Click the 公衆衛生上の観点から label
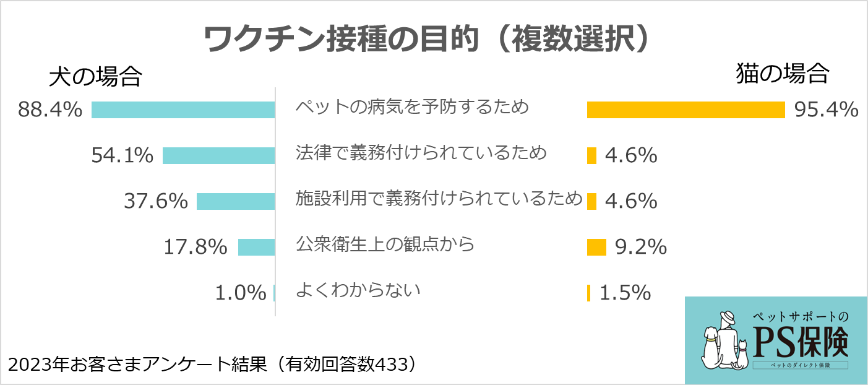868x385 pixels. (385, 244)
